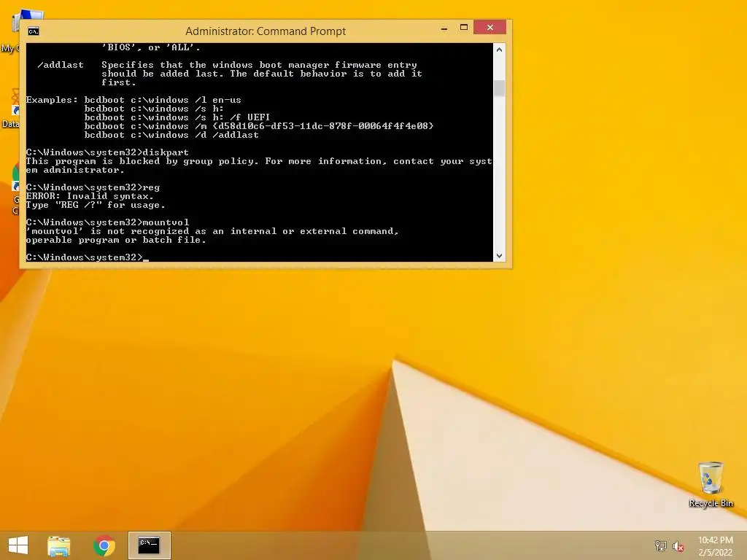Click 'Type "REG /?" for usage.' line

tap(96, 205)
